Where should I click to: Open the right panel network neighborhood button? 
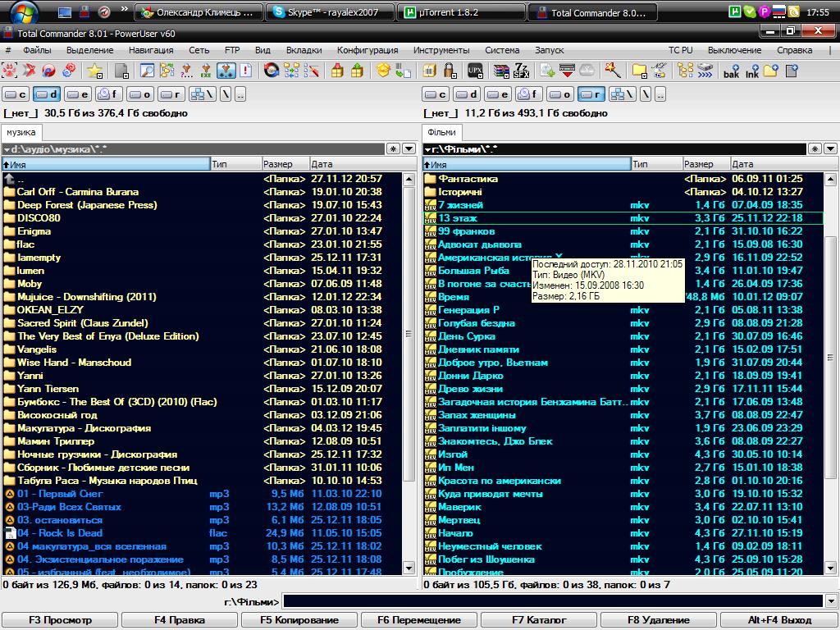pos(622,95)
